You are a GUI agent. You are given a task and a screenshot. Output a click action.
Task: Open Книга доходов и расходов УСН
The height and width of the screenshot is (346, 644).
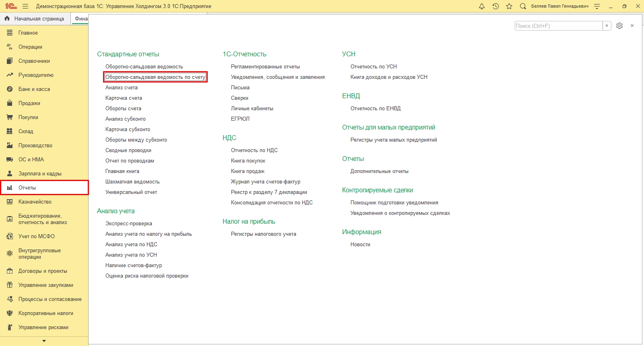389,77
